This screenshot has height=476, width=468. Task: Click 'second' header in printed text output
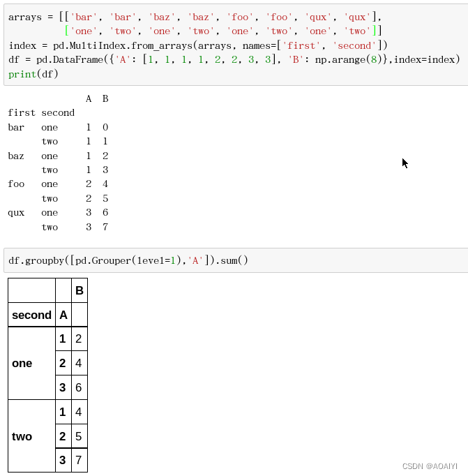pos(58,113)
